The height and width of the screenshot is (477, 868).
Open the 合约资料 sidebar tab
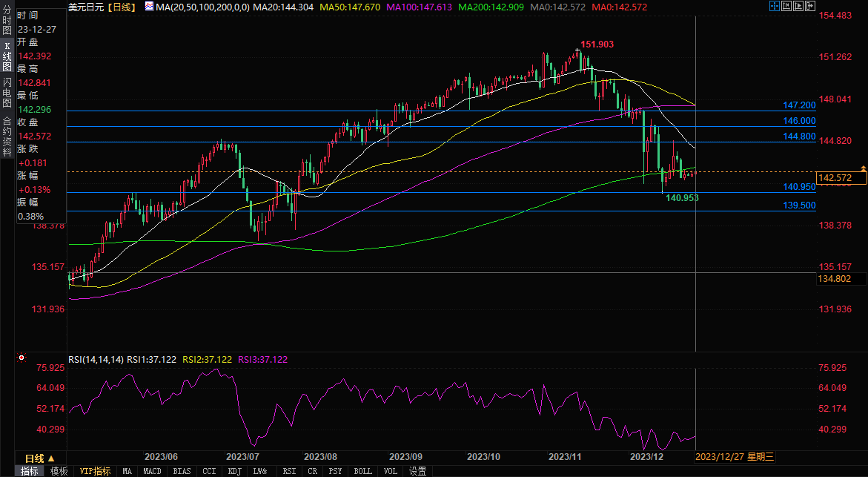pos(7,136)
